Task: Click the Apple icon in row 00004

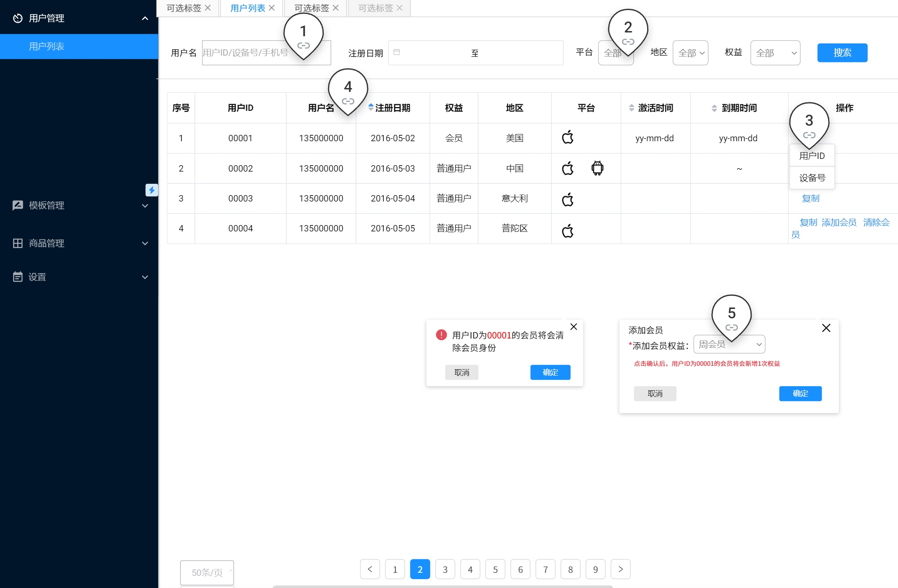Action: coord(568,231)
